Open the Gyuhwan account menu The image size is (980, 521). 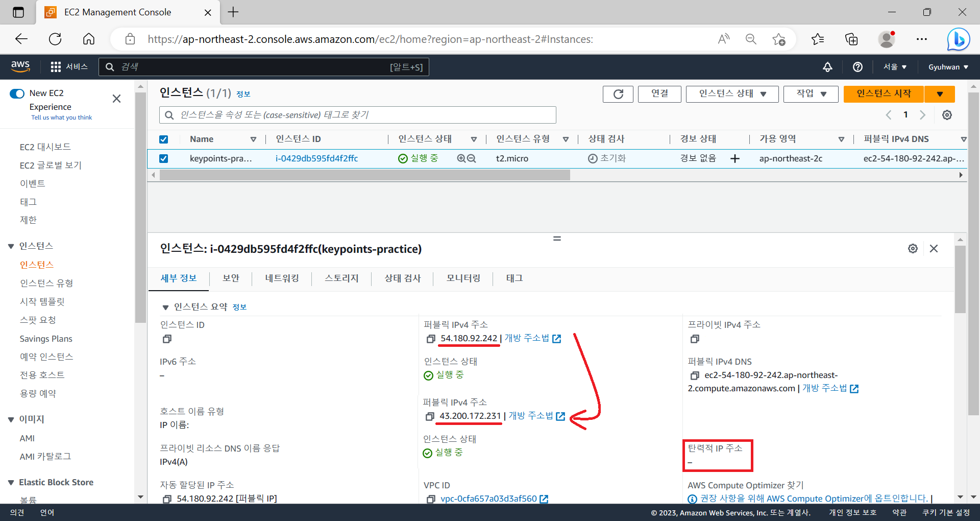click(x=948, y=67)
